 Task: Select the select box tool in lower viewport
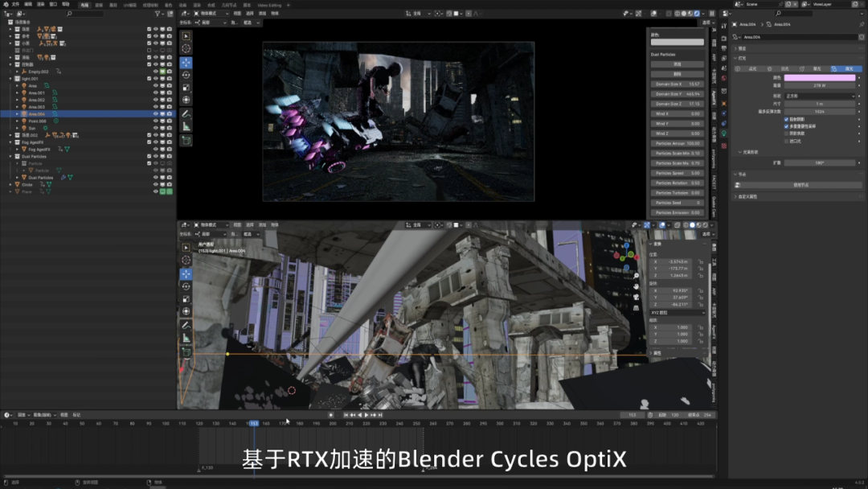[x=186, y=248]
